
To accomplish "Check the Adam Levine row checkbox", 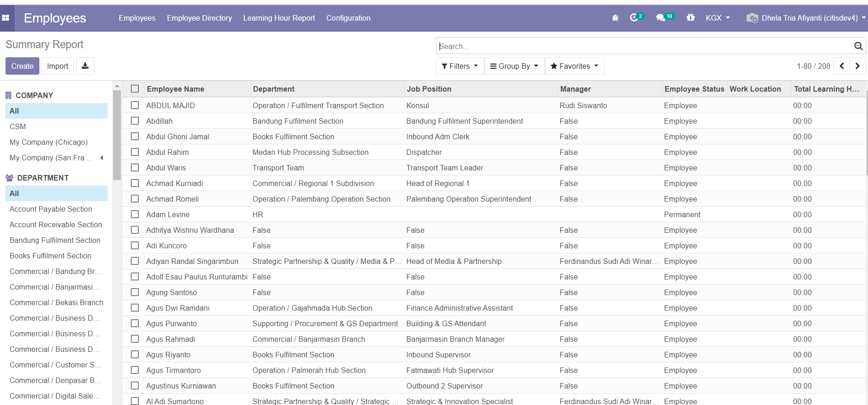I will (135, 214).
